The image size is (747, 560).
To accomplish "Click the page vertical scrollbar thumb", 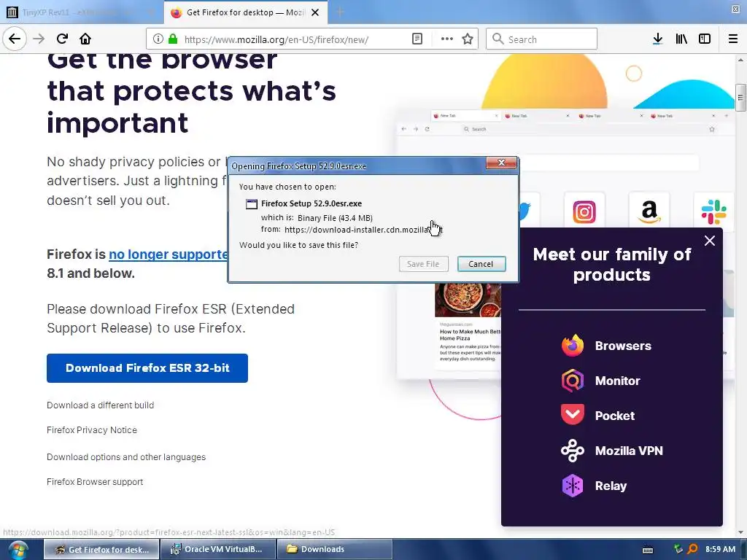I will [740, 98].
